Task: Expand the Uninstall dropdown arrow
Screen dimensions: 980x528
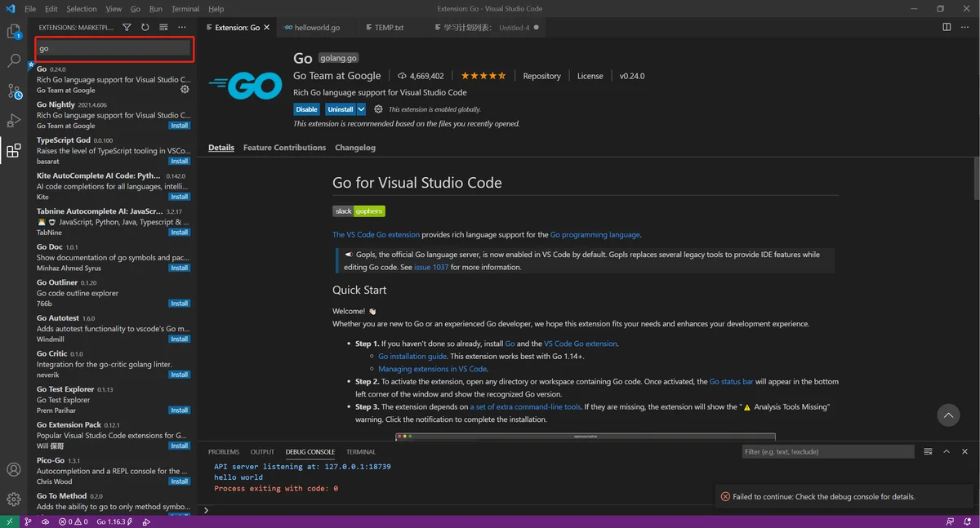Action: 361,109
